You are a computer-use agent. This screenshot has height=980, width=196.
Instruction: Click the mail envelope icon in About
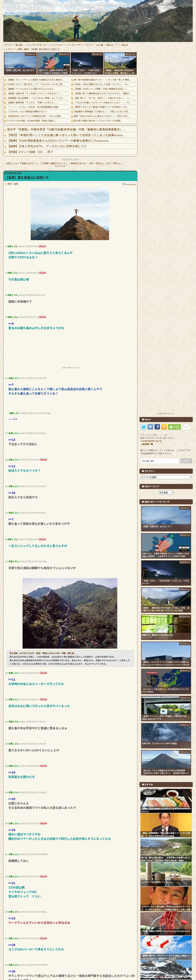coord(186,427)
